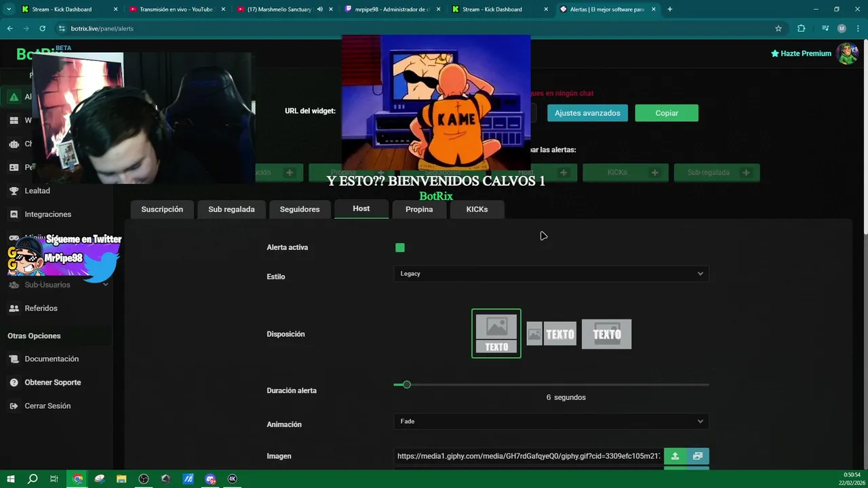Open the Chrome extensions puzzle icon
This screenshot has width=868, height=488.
coord(802,28)
